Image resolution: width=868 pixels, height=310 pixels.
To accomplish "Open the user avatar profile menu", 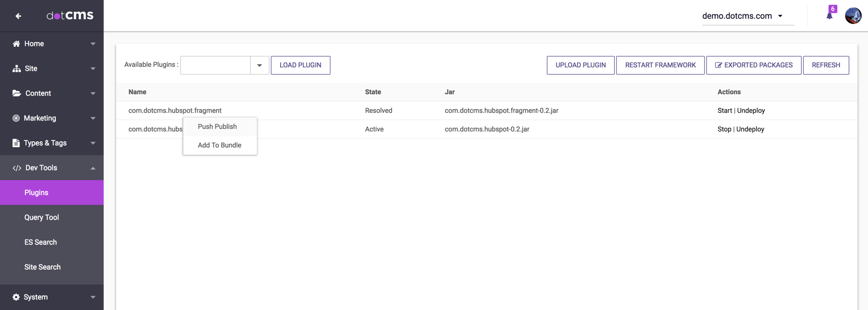I will pos(853,16).
